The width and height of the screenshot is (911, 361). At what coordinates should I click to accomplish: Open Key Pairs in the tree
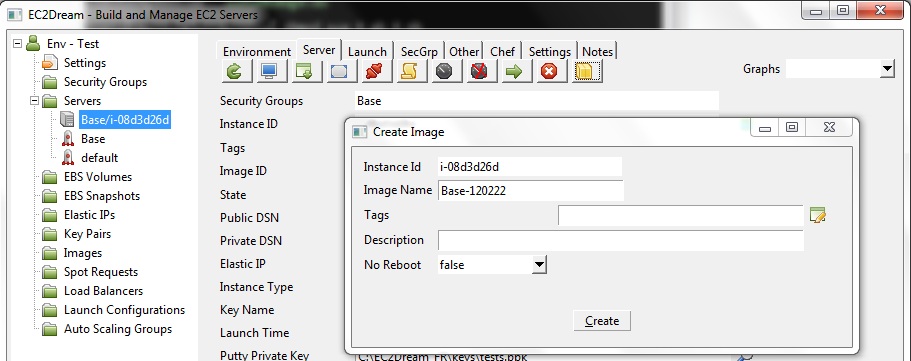[87, 234]
